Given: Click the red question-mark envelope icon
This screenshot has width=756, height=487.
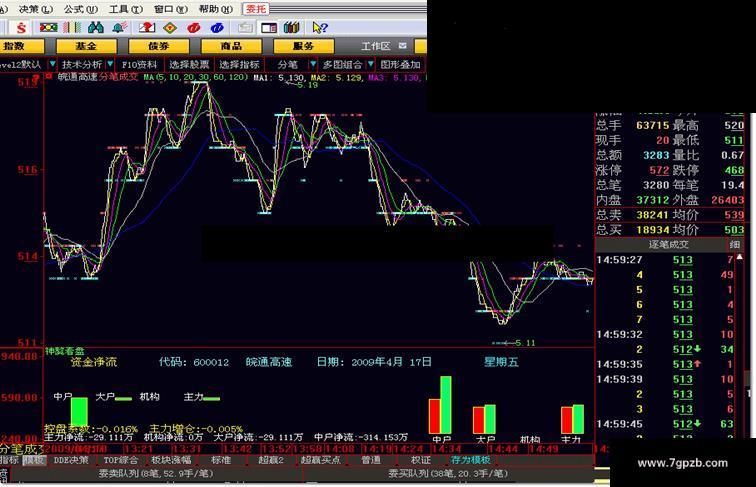Looking at the screenshot, I should [x=147, y=27].
